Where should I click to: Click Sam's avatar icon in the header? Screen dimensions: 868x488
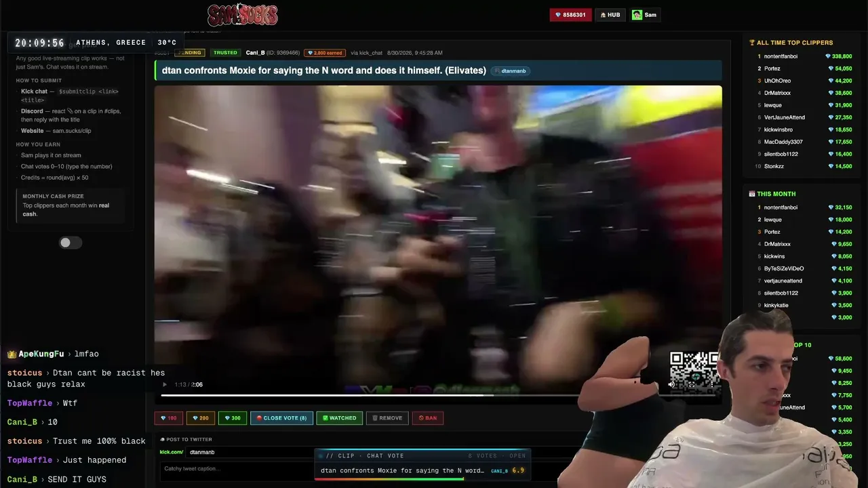(x=637, y=15)
